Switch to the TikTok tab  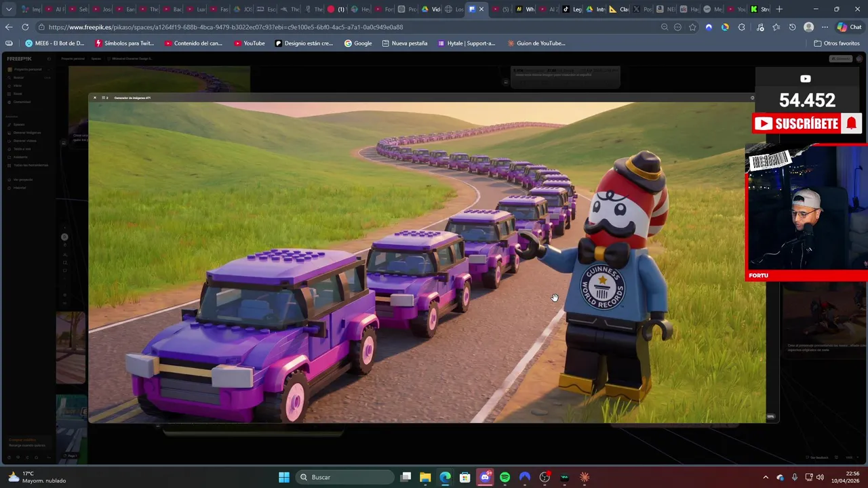tap(572, 9)
